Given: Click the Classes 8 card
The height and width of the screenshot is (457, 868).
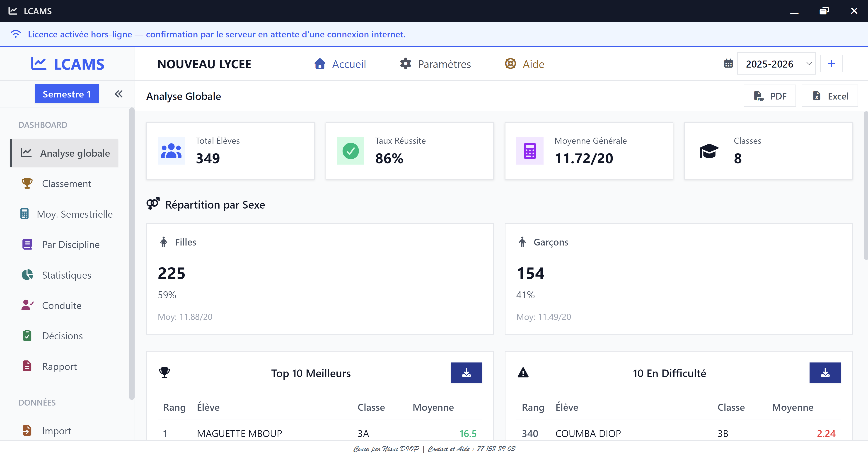Looking at the screenshot, I should pos(768,151).
